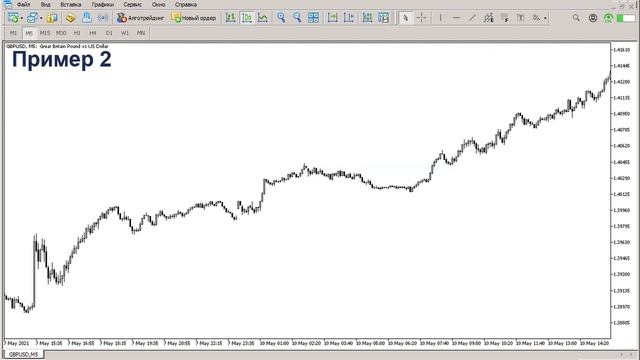This screenshot has width=640, height=360.
Task: Switch chart to Japanese candlesticks
Action: point(247,18)
